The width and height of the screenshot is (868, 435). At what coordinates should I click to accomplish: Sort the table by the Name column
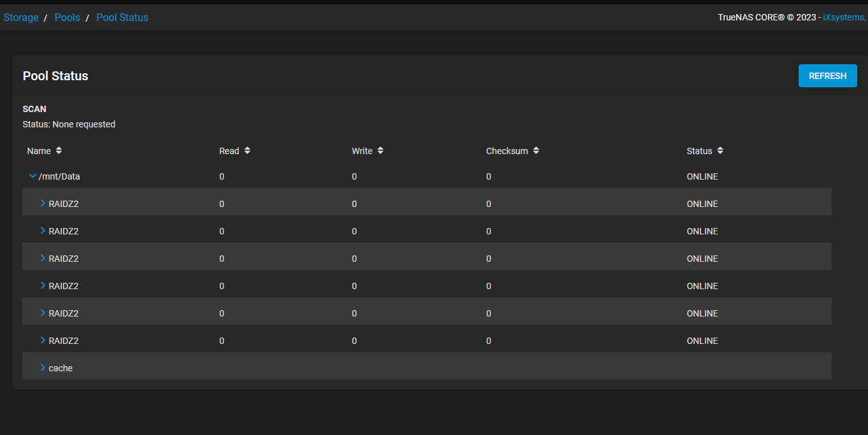[59, 151]
